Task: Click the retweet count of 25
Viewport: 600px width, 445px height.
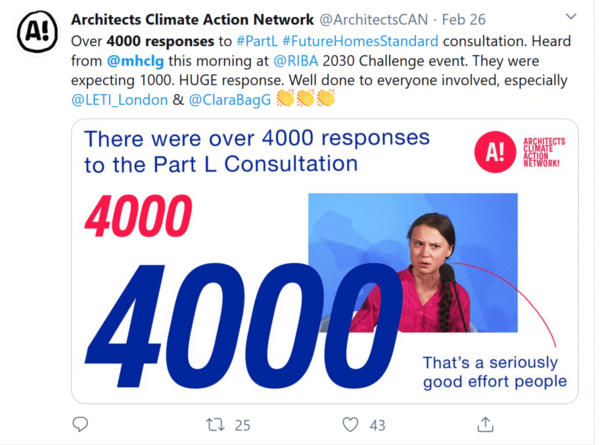Action: pyautogui.click(x=241, y=425)
